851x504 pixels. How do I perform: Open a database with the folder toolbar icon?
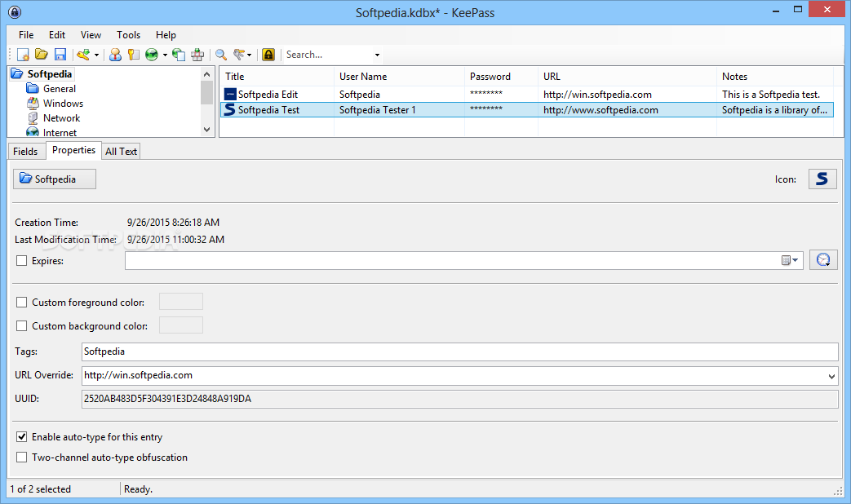point(42,55)
